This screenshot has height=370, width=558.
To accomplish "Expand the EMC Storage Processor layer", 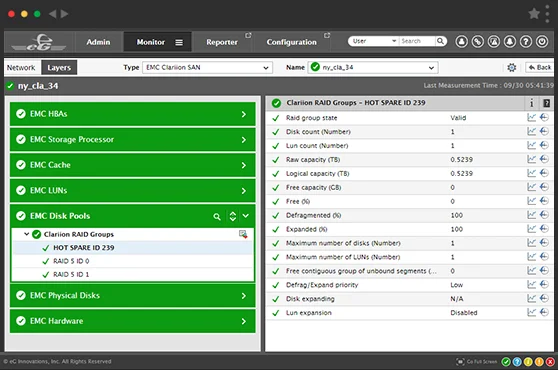I will tap(132, 139).
